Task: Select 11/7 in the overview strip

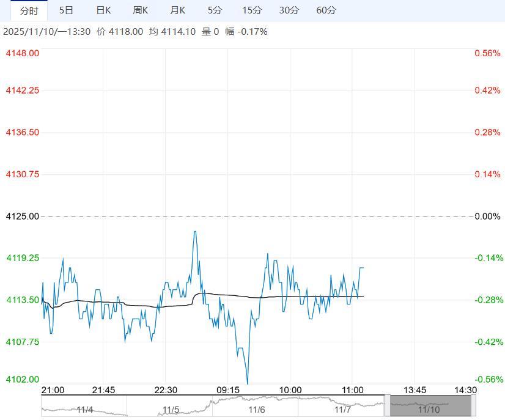Action: click(x=342, y=410)
